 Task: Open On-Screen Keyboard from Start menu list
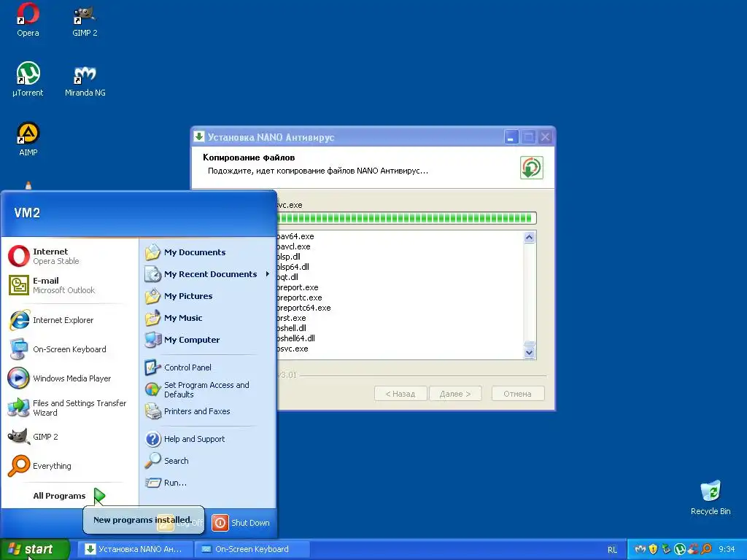(x=69, y=349)
